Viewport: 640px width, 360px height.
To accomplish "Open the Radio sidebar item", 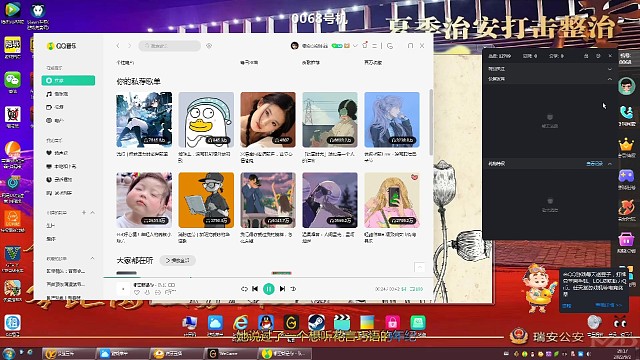I will (x=68, y=120).
